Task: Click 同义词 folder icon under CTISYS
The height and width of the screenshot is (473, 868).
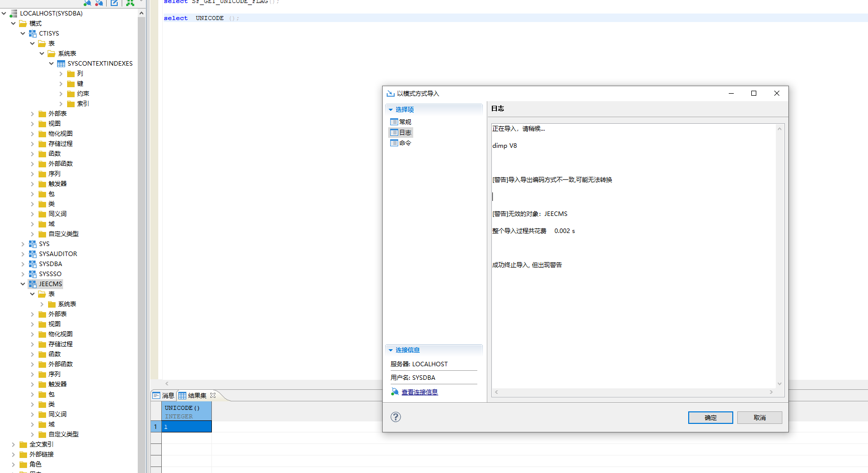Action: [42, 214]
